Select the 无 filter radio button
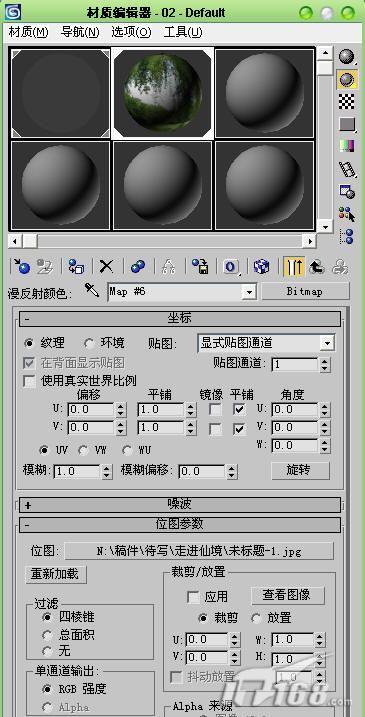365x717 pixels. [47, 650]
